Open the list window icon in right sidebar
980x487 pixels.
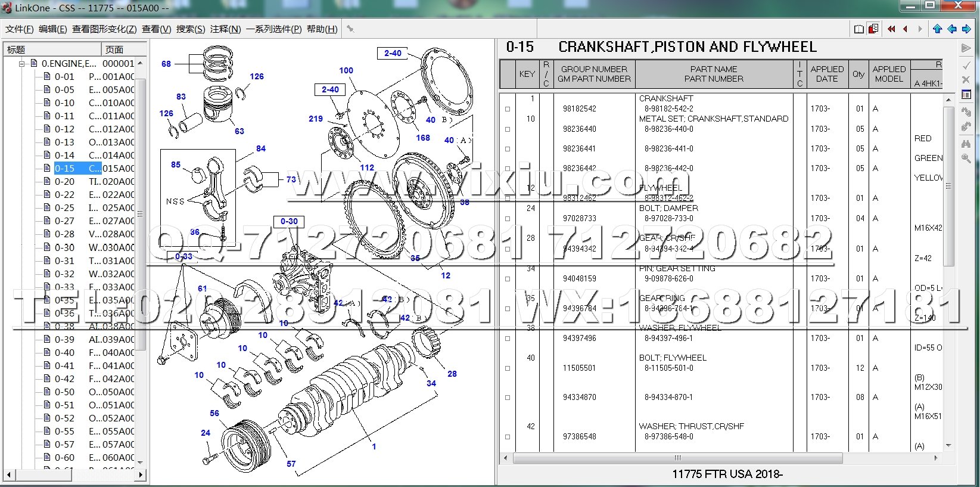pos(966,95)
